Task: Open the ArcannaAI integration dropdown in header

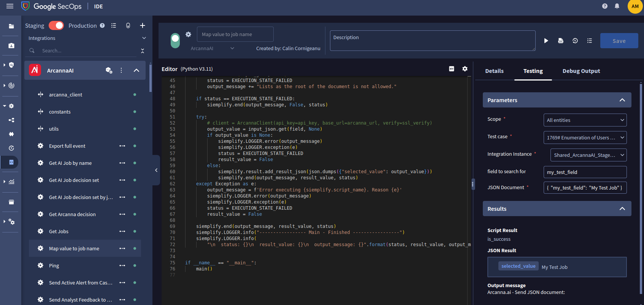Action: (213, 48)
